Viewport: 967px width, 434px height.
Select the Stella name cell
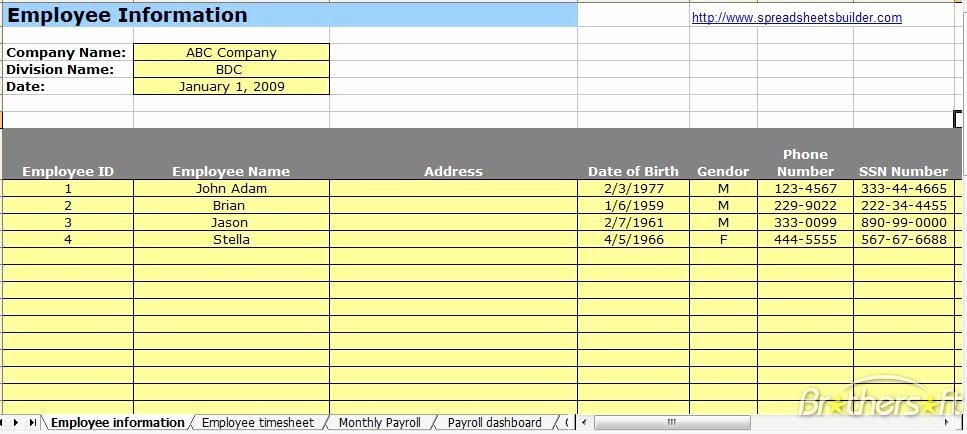pyautogui.click(x=231, y=239)
